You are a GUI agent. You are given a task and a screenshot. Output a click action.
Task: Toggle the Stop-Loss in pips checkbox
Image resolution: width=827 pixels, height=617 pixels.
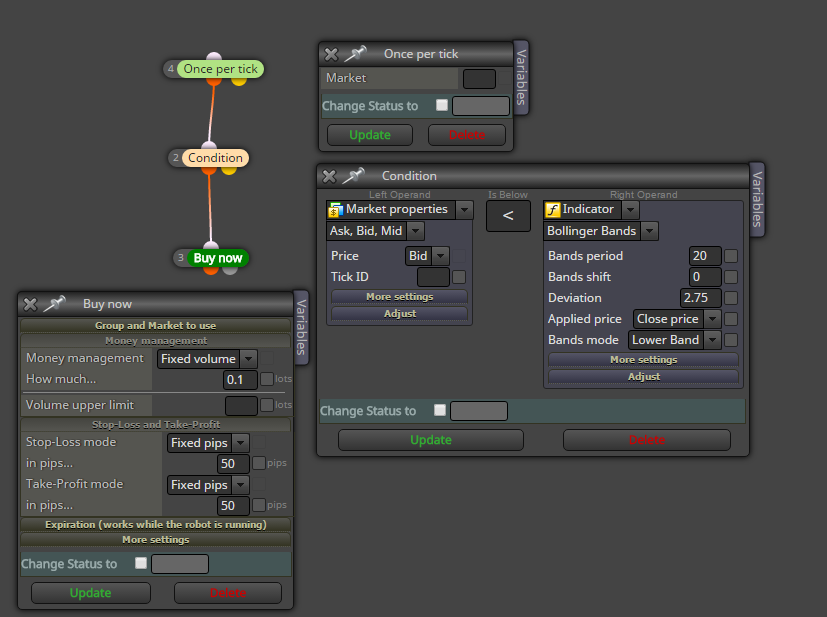(258, 462)
